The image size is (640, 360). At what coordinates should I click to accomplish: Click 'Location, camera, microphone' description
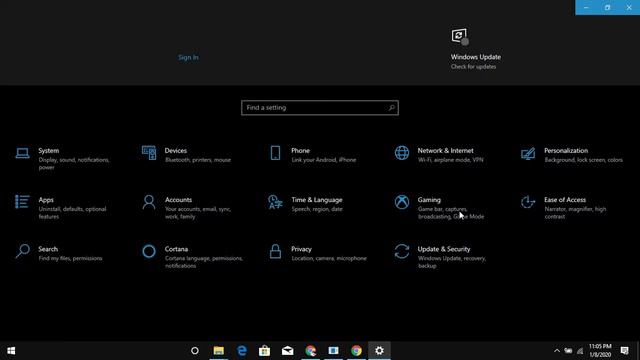coord(329,258)
